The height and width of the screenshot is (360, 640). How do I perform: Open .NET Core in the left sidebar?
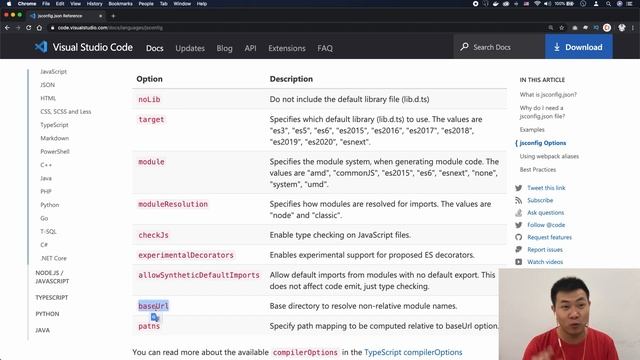pyautogui.click(x=53, y=258)
